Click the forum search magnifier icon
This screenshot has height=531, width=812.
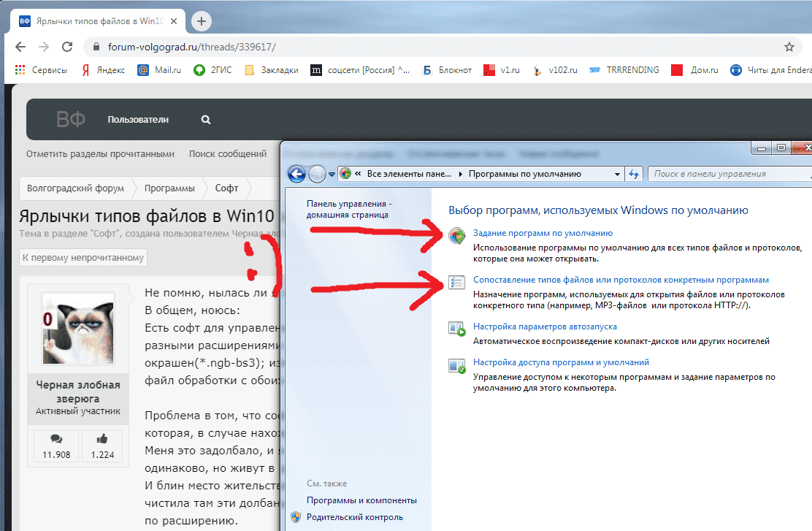206,120
